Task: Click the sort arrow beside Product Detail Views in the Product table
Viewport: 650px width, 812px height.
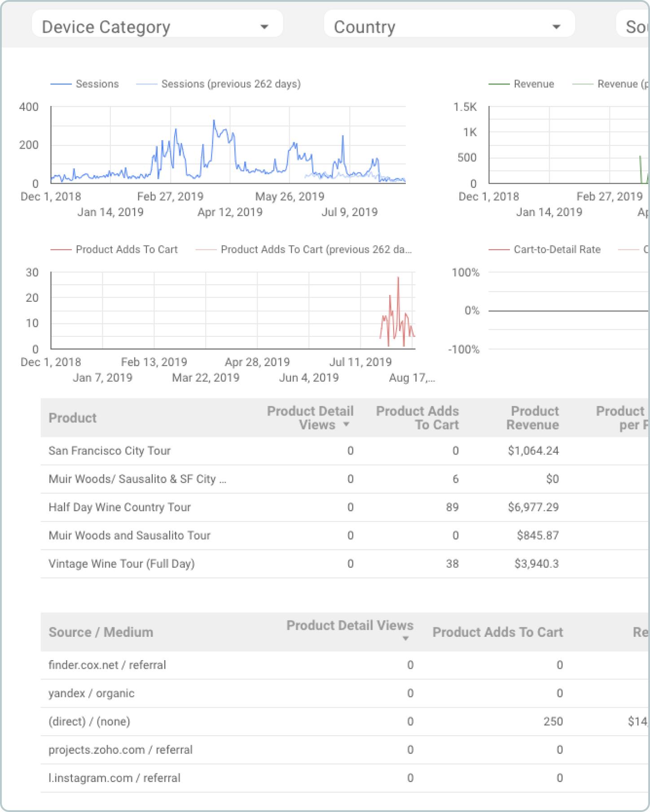Action: click(x=346, y=424)
